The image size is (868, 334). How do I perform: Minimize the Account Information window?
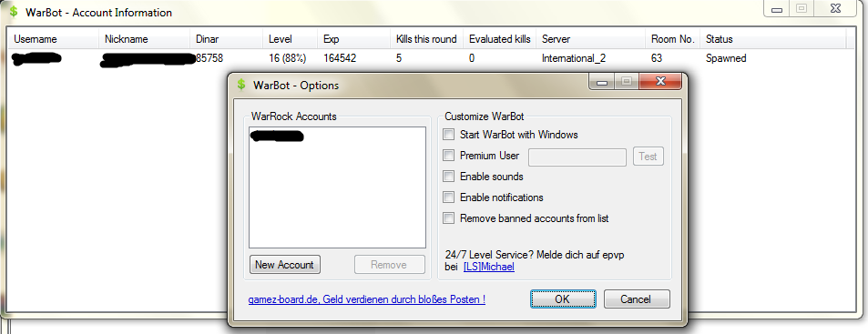point(778,8)
